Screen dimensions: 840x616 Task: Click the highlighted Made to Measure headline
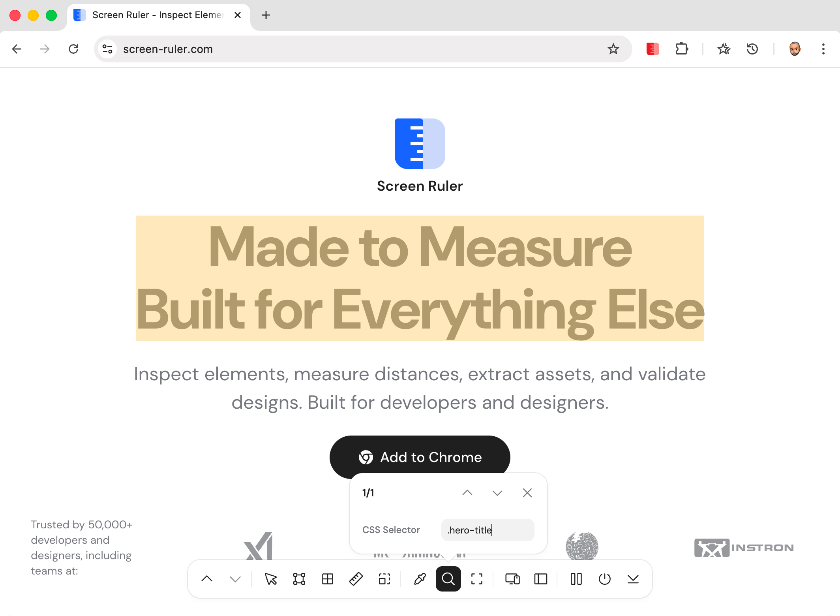tap(420, 278)
